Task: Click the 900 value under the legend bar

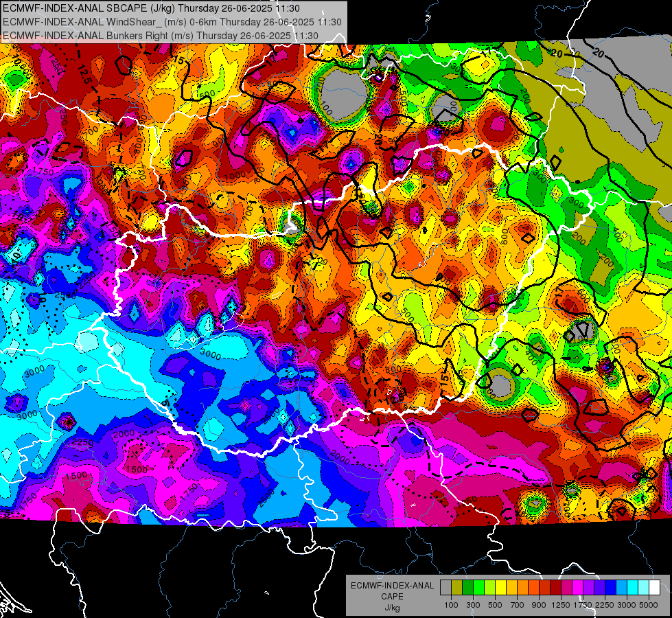Action: (539, 605)
